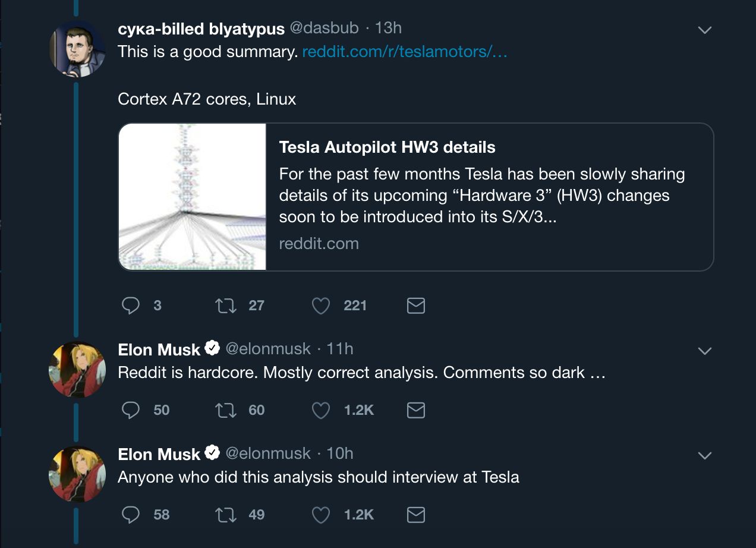Viewport: 756px width, 548px height.
Task: View @dasbub's profile picture
Action: click(77, 48)
